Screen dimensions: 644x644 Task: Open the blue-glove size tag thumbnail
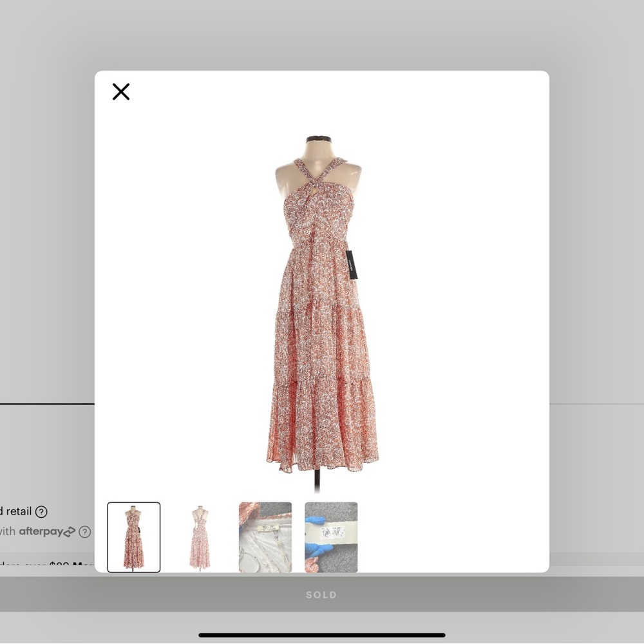(331, 537)
